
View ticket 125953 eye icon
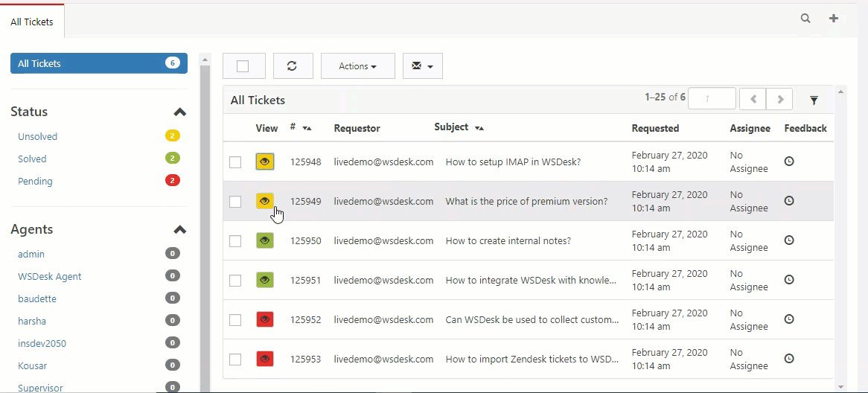pos(264,359)
